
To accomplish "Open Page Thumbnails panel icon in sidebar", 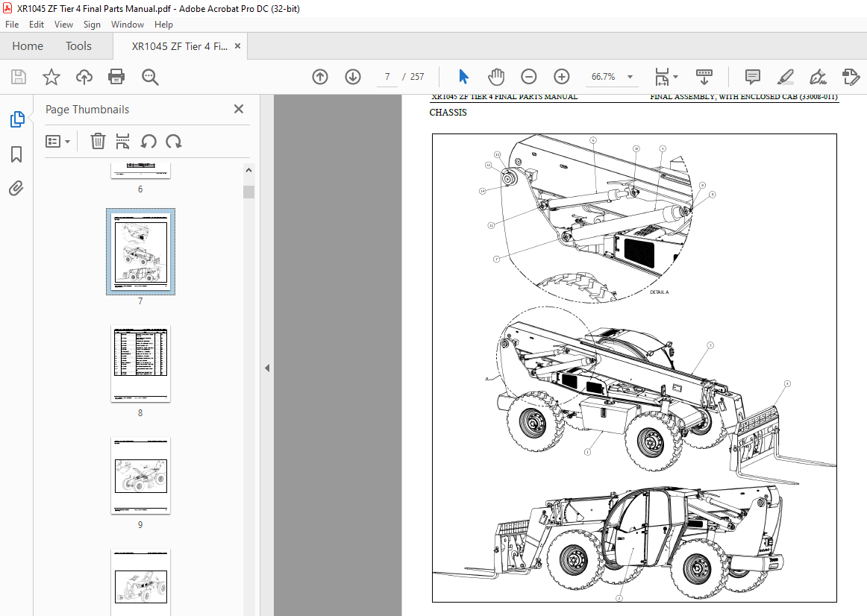I will point(17,119).
